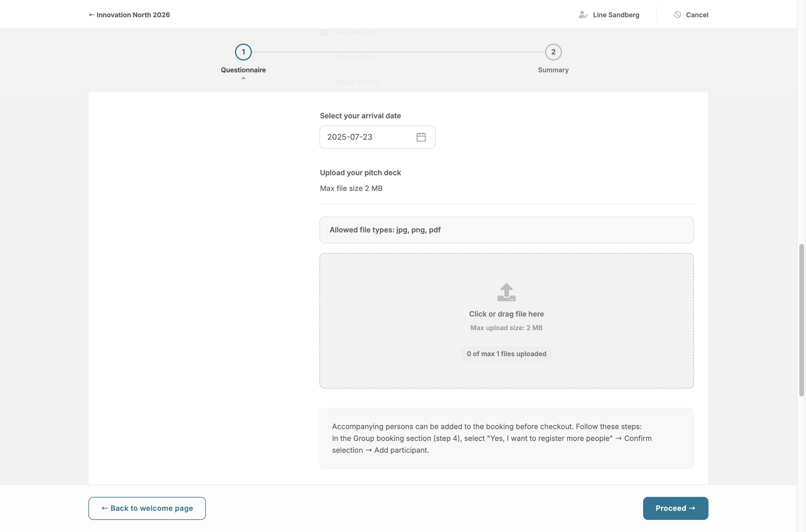Click the small triangle under Questionnaire
The width and height of the screenshot is (806, 532).
tap(243, 78)
